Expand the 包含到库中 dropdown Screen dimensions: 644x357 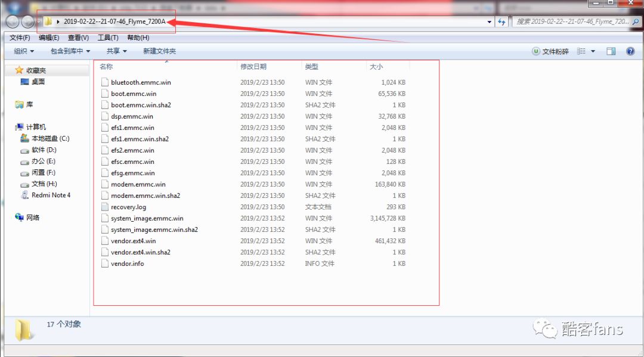pos(70,51)
